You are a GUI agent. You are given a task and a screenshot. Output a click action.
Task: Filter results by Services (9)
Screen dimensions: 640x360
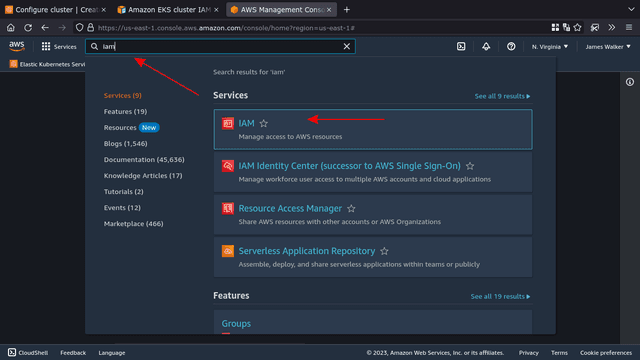pos(122,96)
